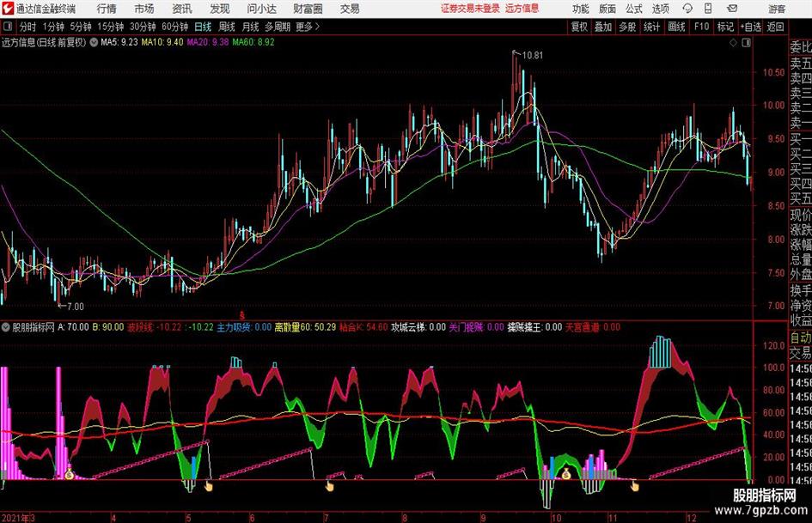The width and height of the screenshot is (812, 523).
Task: Click the 通达信 red logo icon
Action: coord(7,9)
